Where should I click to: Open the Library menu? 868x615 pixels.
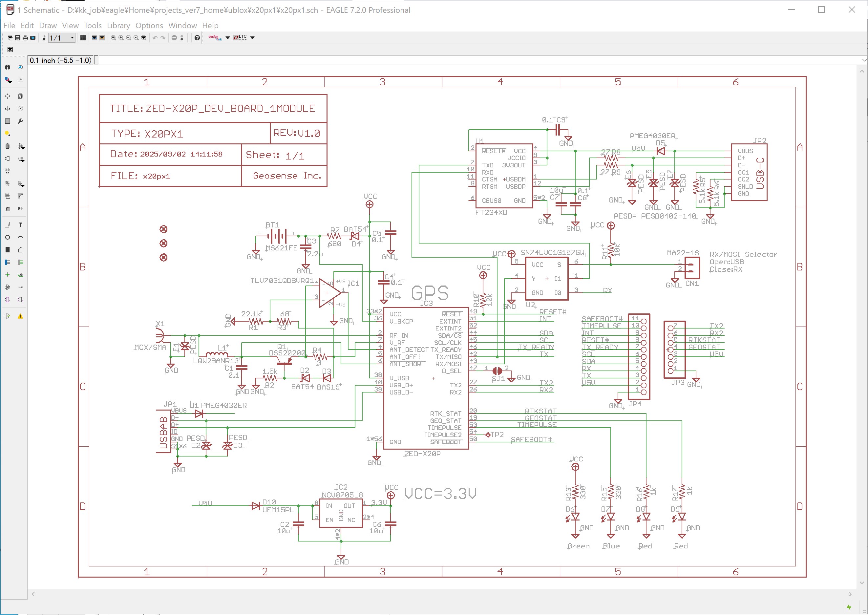(118, 25)
